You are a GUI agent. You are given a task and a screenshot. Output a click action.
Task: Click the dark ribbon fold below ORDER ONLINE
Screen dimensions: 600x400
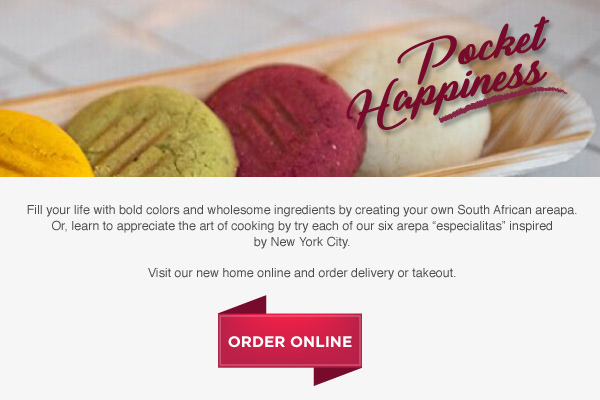[337, 376]
